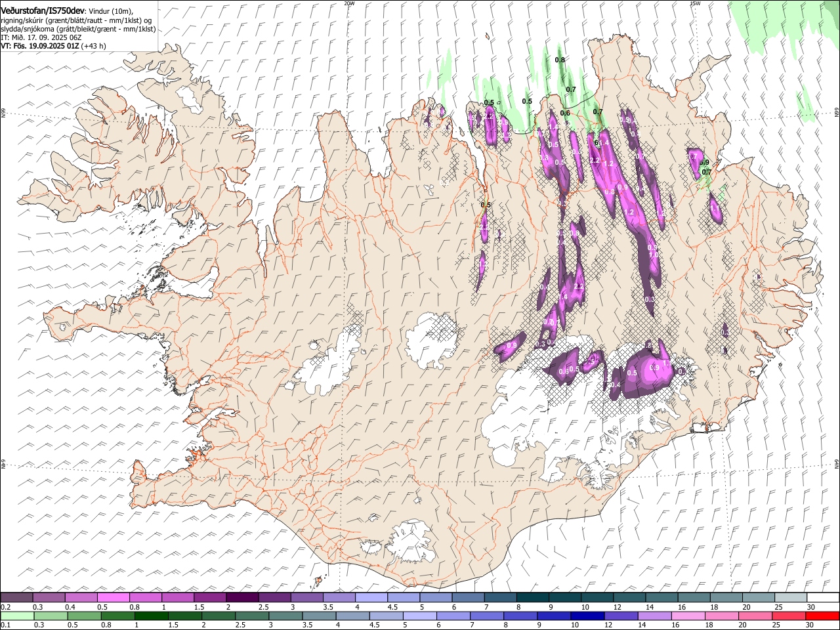Click the 'IT: Mið. 17. 09. 2025 06Z' line

(41, 37)
